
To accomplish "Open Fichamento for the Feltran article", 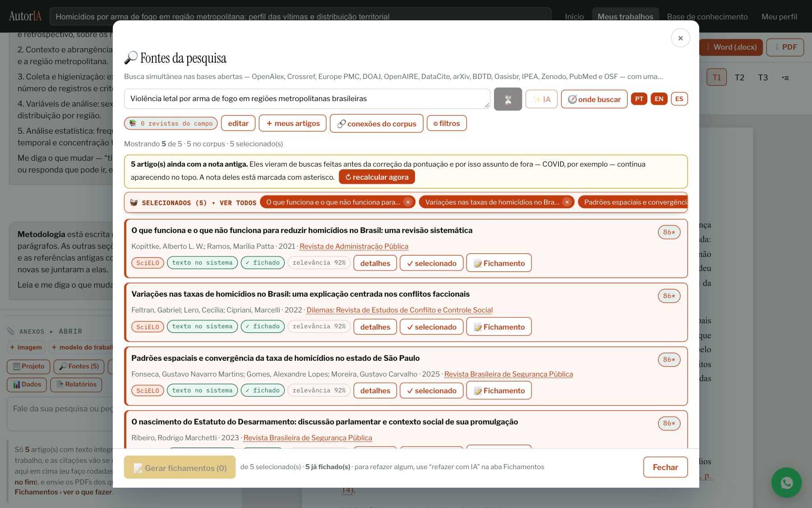I will pyautogui.click(x=499, y=326).
